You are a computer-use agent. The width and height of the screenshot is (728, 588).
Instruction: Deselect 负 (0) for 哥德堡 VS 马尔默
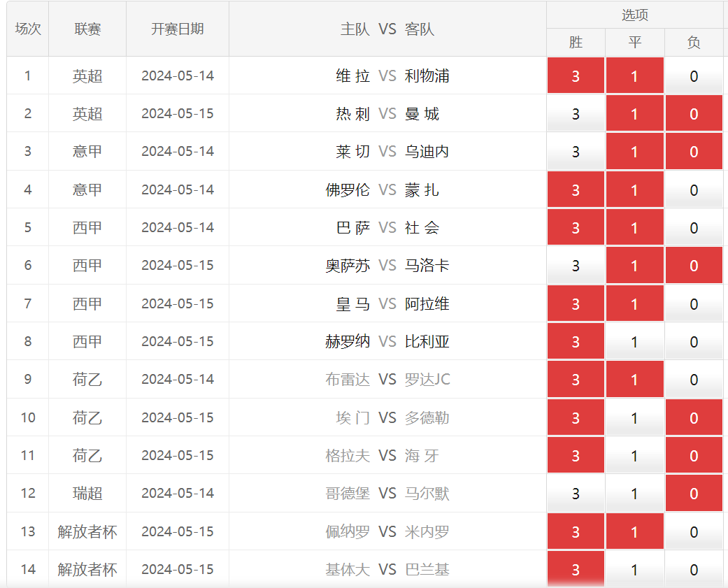694,493
